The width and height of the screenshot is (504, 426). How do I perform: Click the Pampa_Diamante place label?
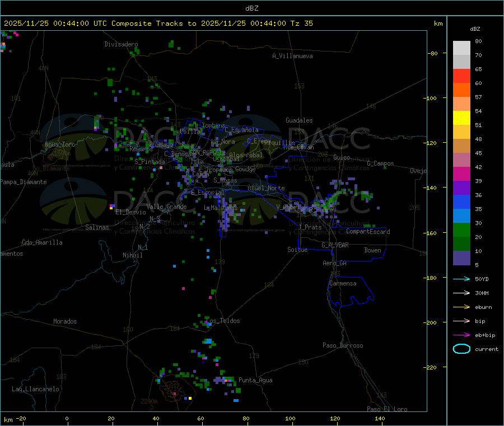point(24,182)
